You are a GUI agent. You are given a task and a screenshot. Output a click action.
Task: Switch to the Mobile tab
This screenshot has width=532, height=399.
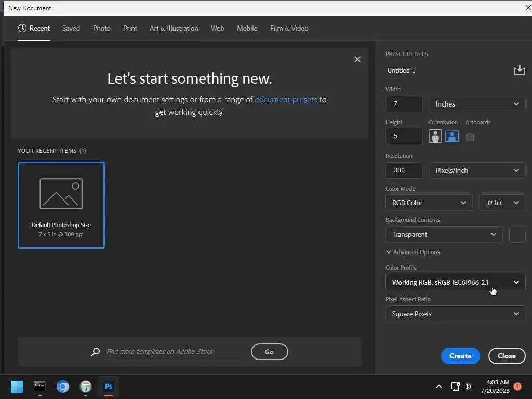pos(247,28)
